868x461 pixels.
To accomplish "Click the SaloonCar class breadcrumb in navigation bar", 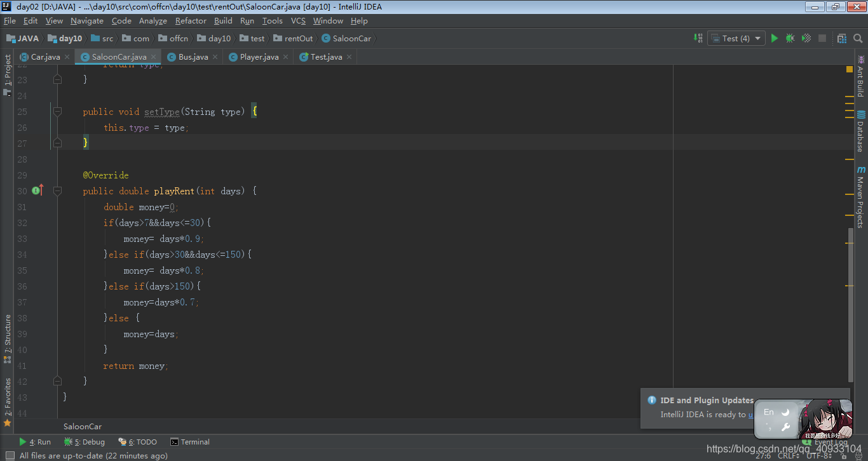I will [346, 38].
